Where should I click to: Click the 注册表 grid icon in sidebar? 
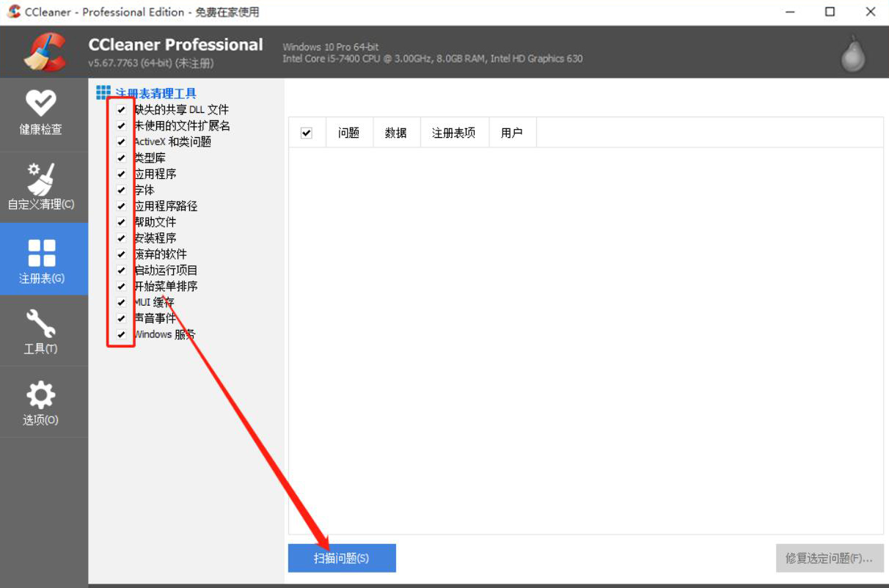(x=41, y=253)
